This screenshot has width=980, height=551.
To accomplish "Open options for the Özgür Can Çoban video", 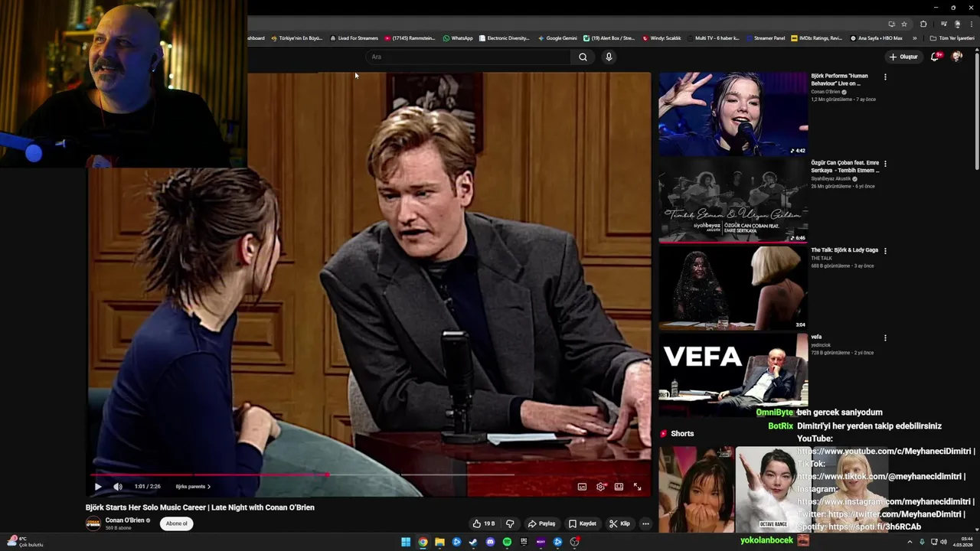I will pyautogui.click(x=885, y=164).
